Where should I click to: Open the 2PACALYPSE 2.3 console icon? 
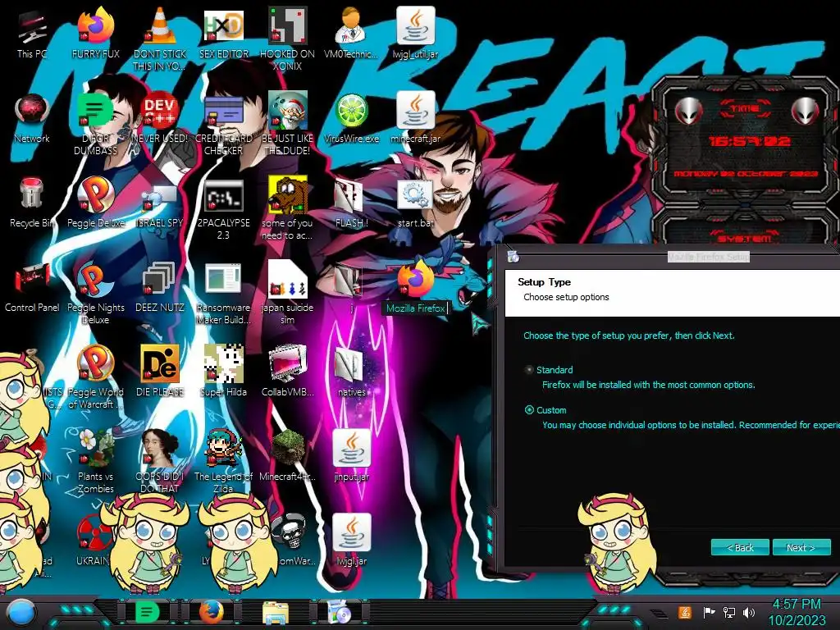point(223,196)
